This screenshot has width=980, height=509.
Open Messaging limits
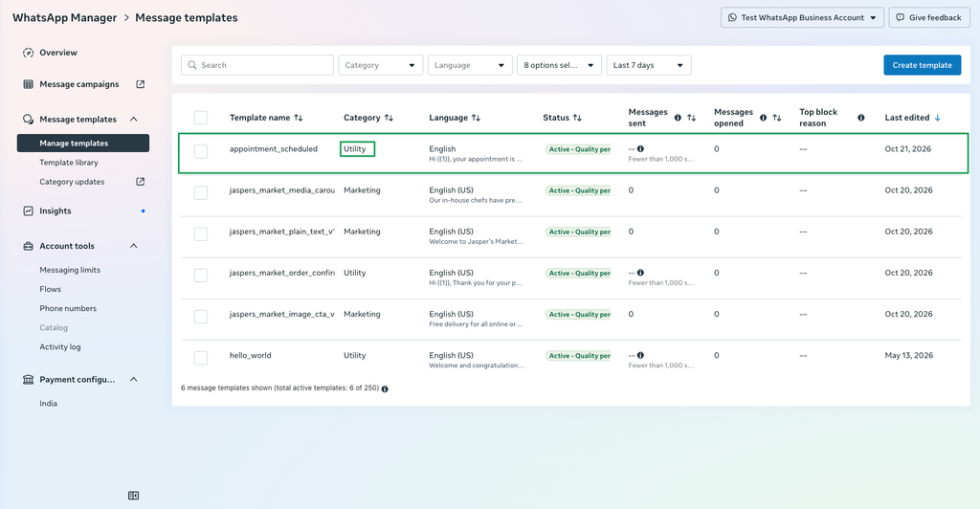70,270
